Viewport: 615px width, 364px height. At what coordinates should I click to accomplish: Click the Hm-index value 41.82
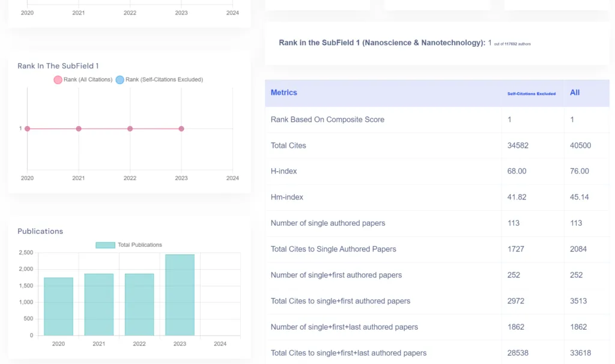[x=517, y=197]
